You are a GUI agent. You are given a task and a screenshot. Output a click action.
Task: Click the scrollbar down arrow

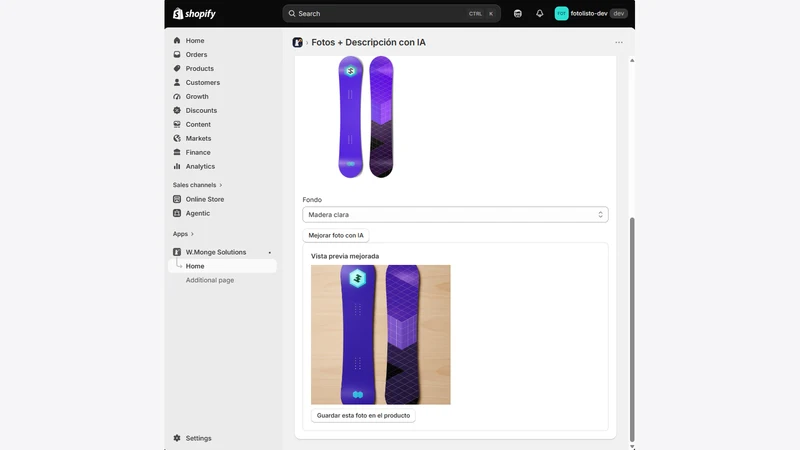632,446
